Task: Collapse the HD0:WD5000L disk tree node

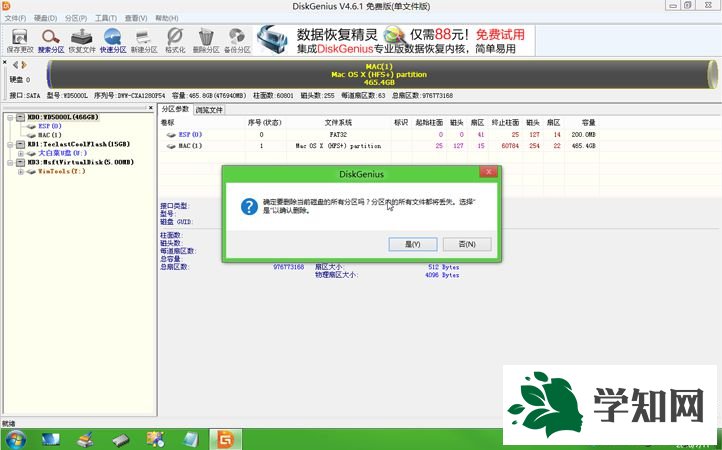Action: pos(10,117)
